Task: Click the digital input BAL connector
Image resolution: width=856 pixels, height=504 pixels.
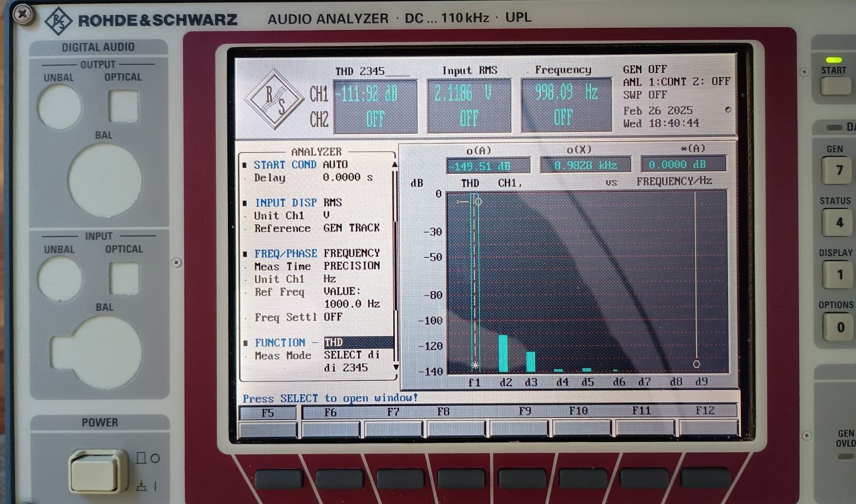Action: click(97, 352)
